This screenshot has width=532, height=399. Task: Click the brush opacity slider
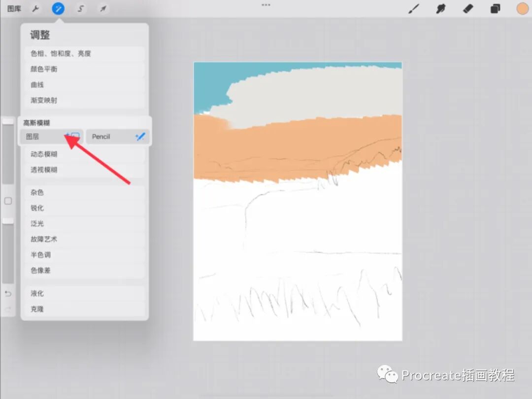8,251
